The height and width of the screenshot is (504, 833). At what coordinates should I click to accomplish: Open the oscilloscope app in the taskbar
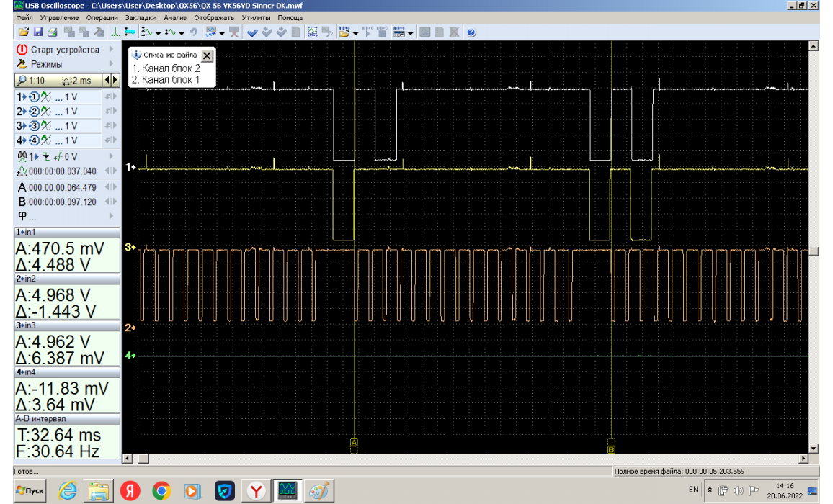click(288, 490)
